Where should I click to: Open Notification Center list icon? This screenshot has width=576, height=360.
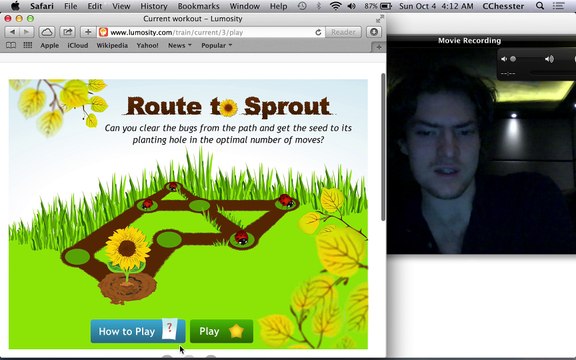pyautogui.click(x=558, y=6)
